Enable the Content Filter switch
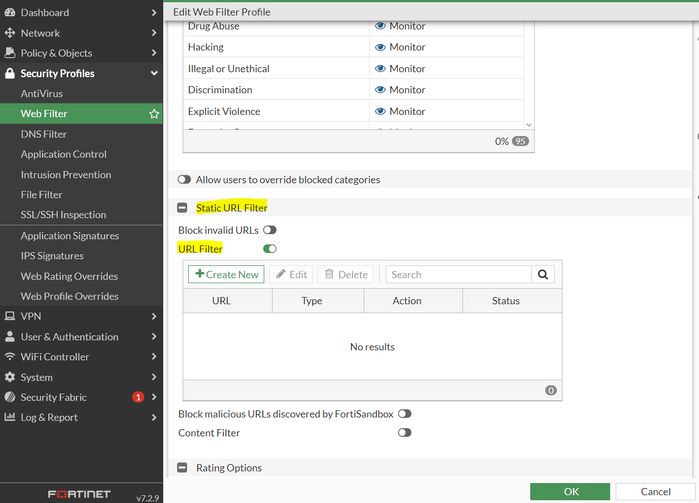 (x=405, y=433)
